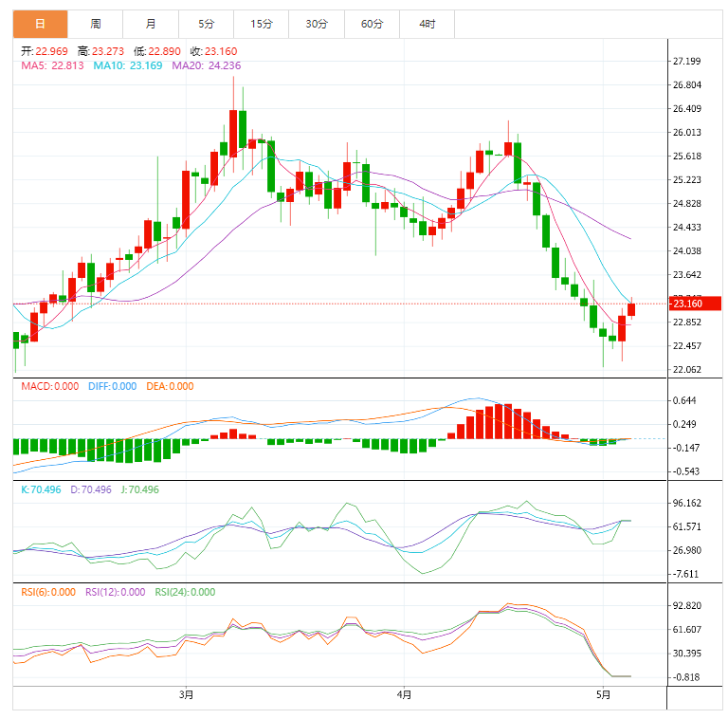Click the 4月 date axis label
The height and width of the screenshot is (719, 728).
(404, 695)
